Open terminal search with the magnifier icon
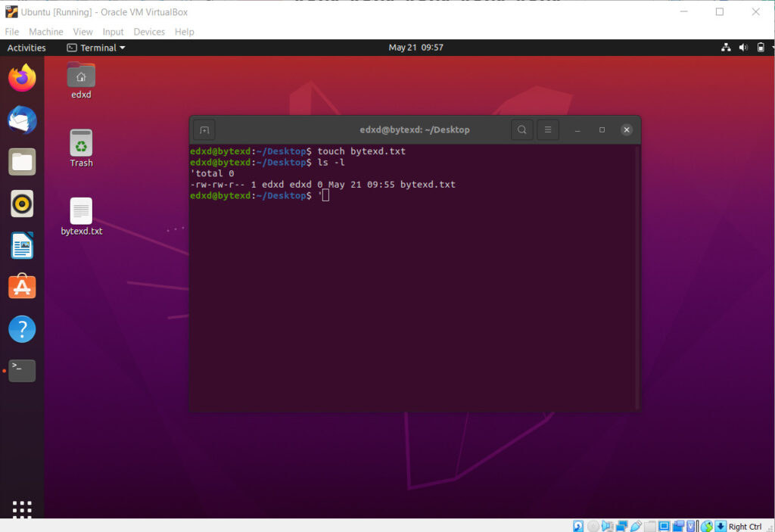This screenshot has width=775, height=532. [x=521, y=129]
